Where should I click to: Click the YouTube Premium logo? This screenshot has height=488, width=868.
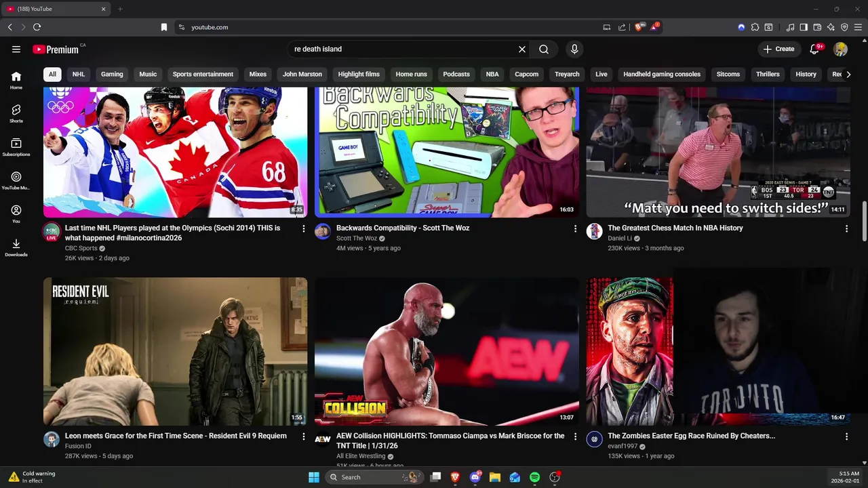point(57,49)
